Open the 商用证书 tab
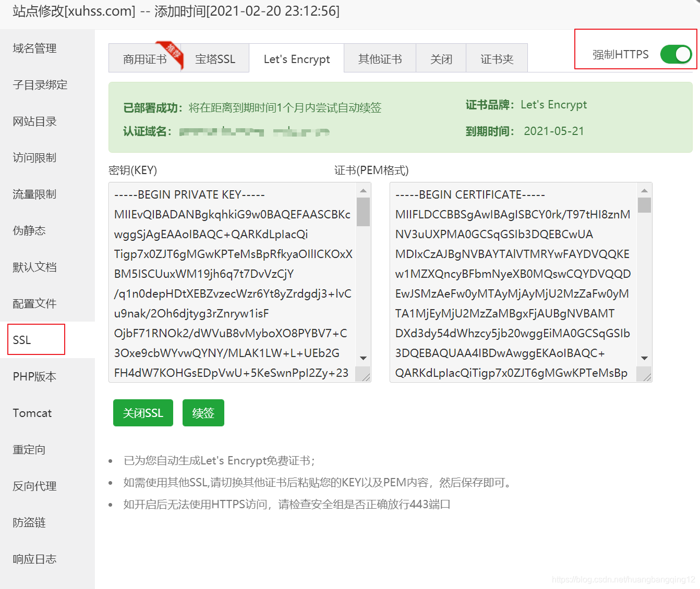The height and width of the screenshot is (589, 700). tap(144, 59)
